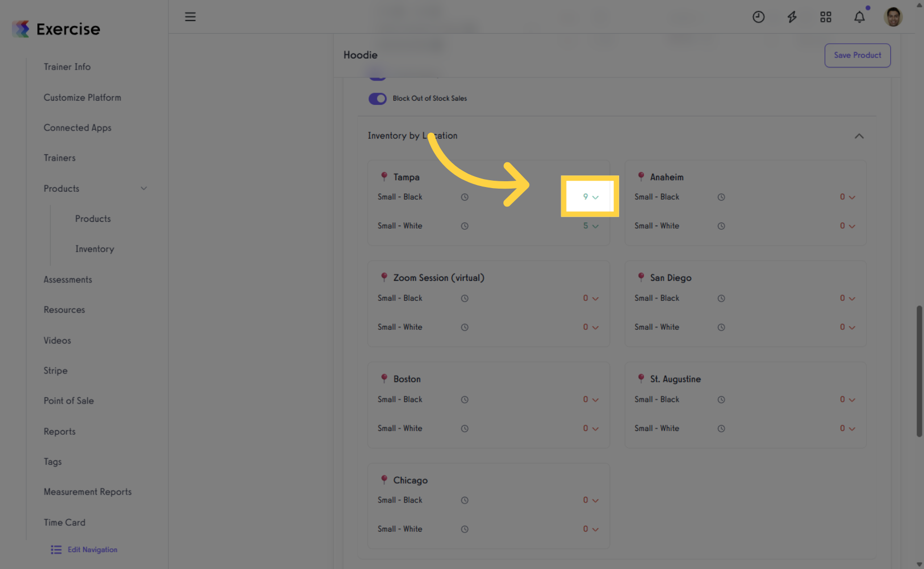Image resolution: width=924 pixels, height=569 pixels.
Task: Open Videos page
Action: 57,340
